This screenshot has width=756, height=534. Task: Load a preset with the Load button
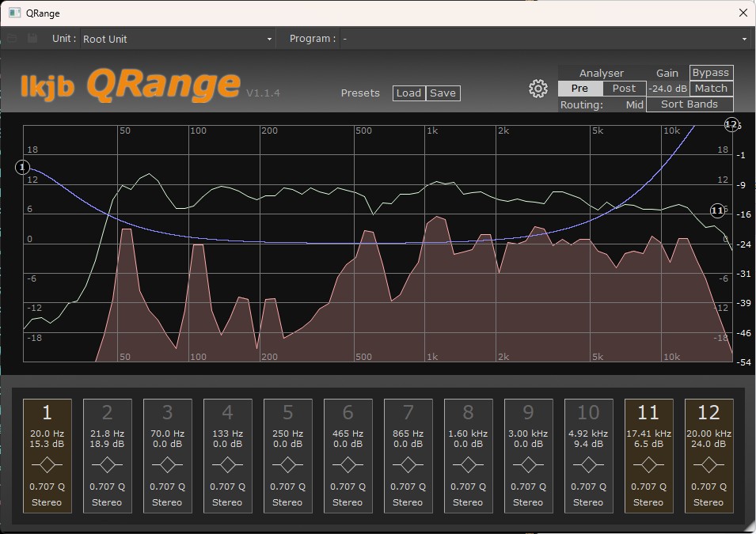pyautogui.click(x=408, y=93)
